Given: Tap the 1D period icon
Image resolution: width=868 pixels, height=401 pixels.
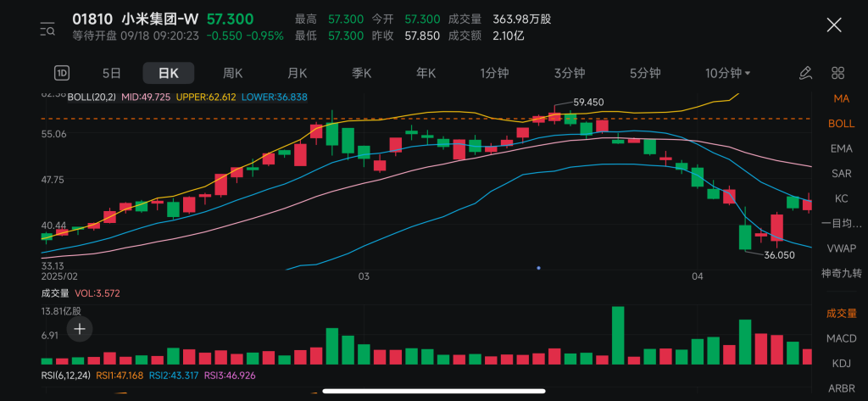Looking at the screenshot, I should point(62,73).
